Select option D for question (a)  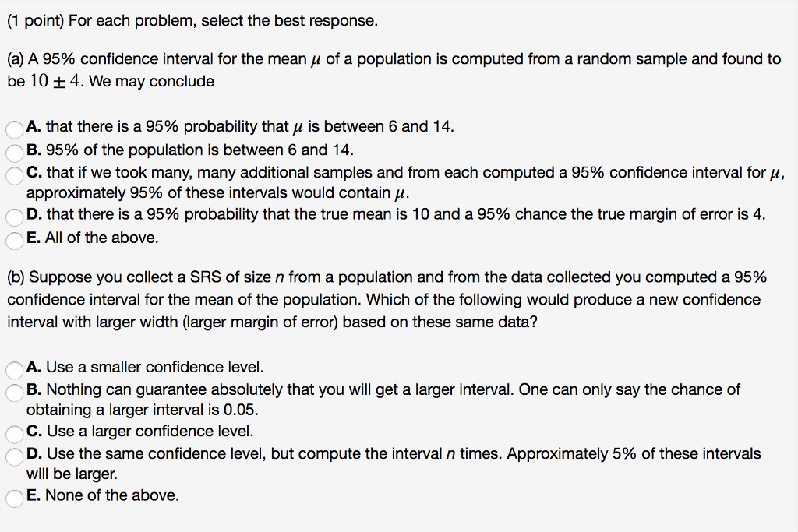coord(12,217)
